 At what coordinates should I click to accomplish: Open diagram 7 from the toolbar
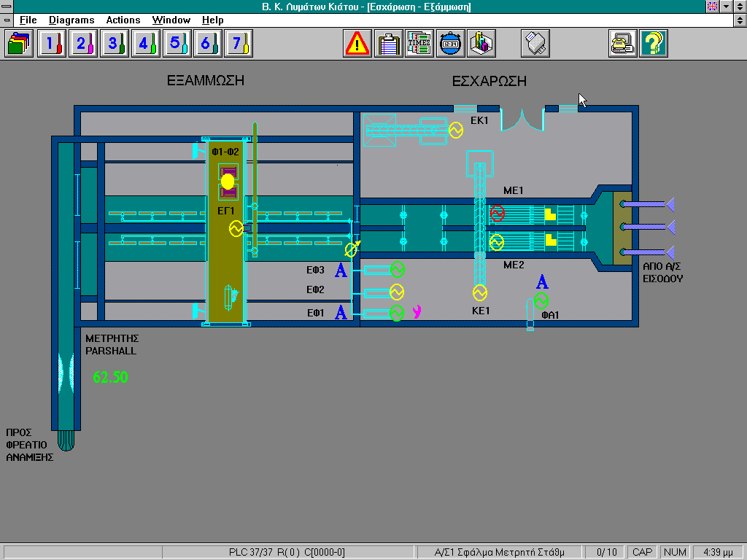(238, 44)
